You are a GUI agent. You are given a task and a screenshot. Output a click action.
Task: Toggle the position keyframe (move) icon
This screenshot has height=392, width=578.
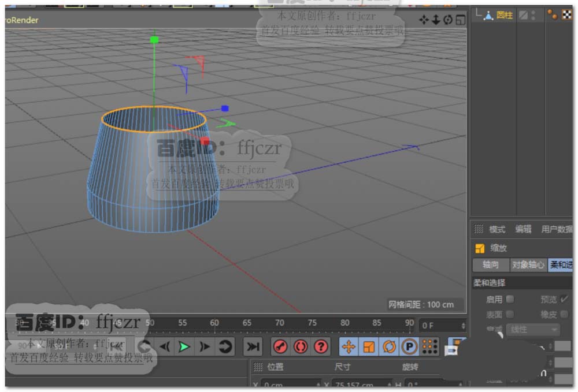click(x=349, y=346)
